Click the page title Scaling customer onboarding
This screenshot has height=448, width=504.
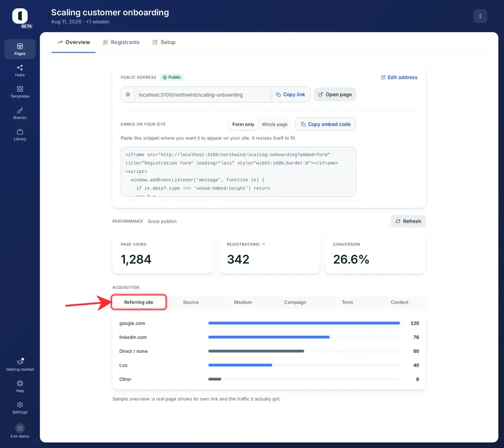pos(110,12)
